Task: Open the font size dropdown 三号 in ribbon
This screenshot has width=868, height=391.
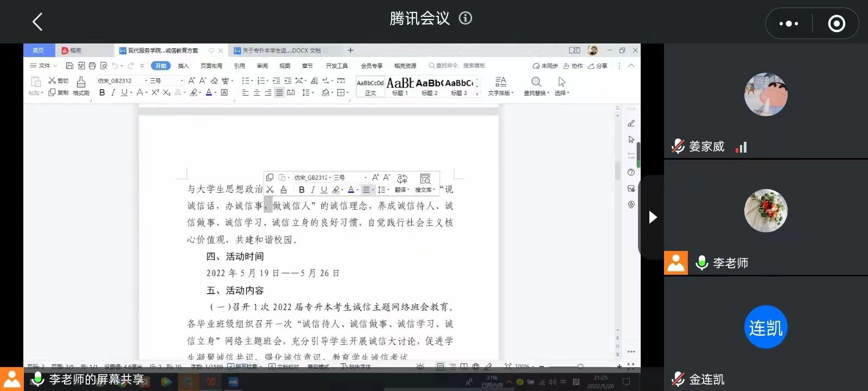Action: coord(167,80)
